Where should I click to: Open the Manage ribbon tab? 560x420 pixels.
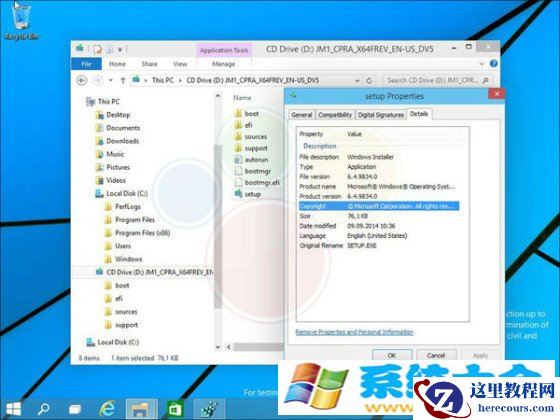224,64
